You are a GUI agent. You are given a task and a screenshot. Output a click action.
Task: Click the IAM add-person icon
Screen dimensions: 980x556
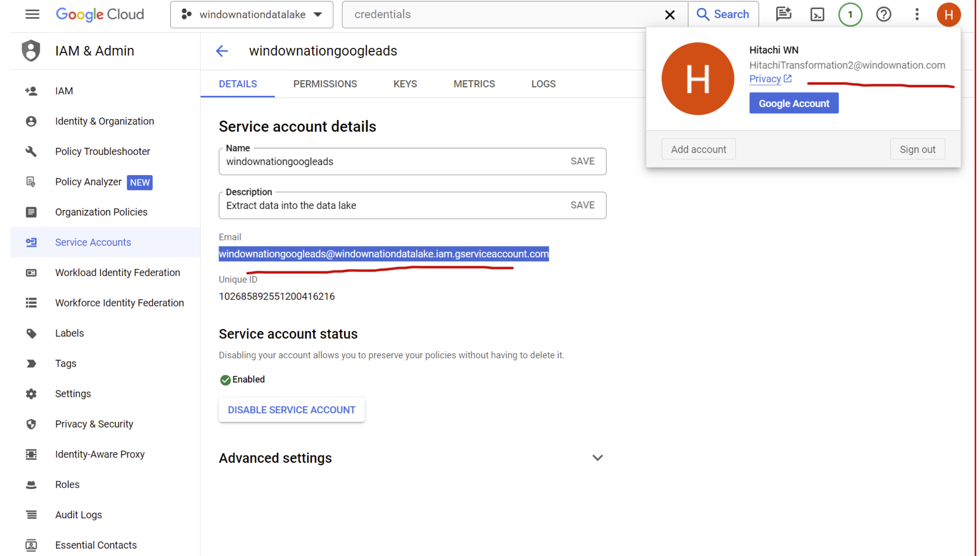point(31,91)
